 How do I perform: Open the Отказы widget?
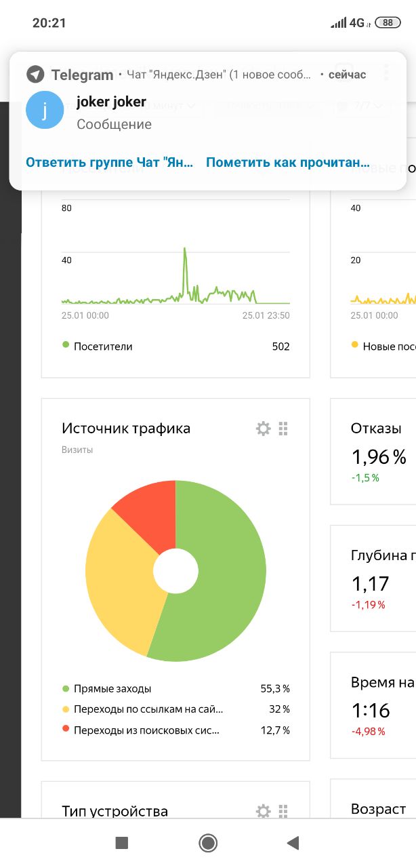(x=373, y=452)
